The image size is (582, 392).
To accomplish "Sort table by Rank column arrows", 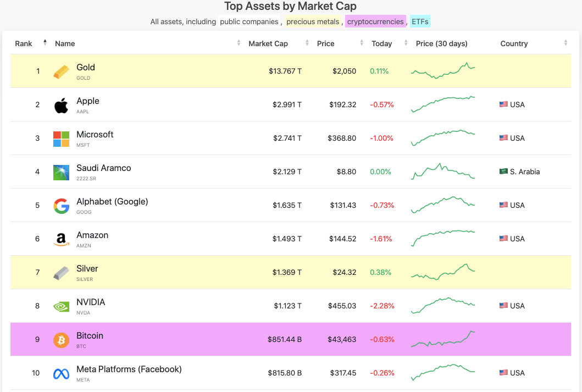I will pyautogui.click(x=45, y=43).
